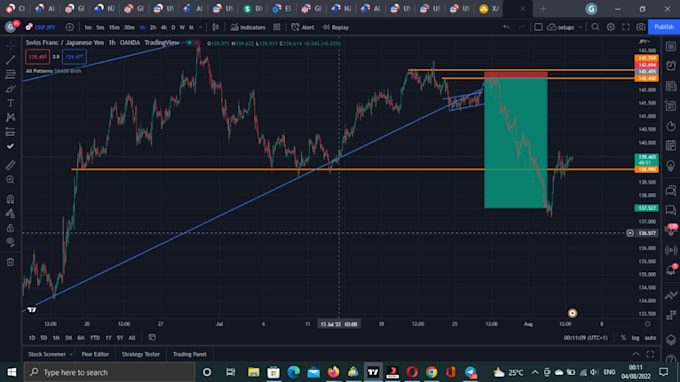This screenshot has width=680, height=382.
Task: Expand the timeframe intervals dropdown
Action: pyautogui.click(x=200, y=27)
